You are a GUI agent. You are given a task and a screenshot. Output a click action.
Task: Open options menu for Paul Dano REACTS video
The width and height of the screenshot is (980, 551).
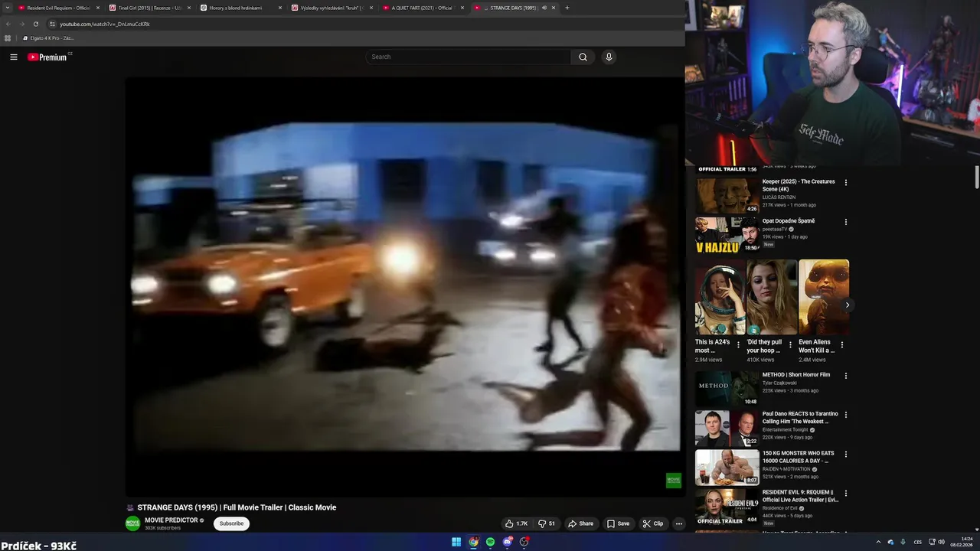pyautogui.click(x=846, y=415)
